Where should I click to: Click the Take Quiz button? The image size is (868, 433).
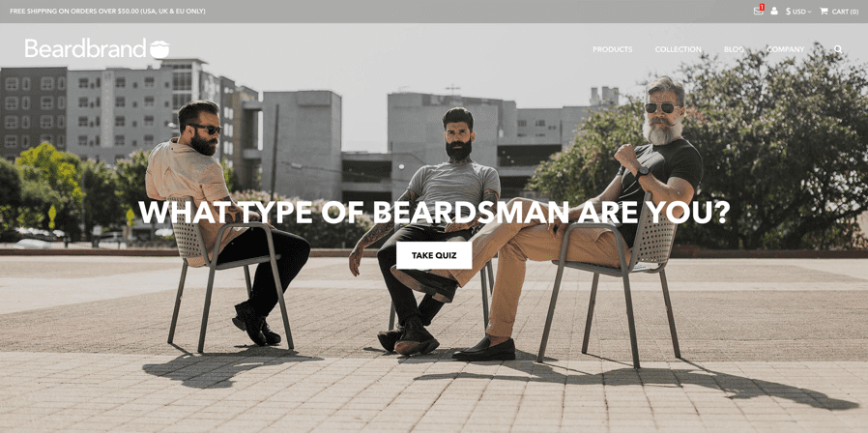click(x=434, y=255)
